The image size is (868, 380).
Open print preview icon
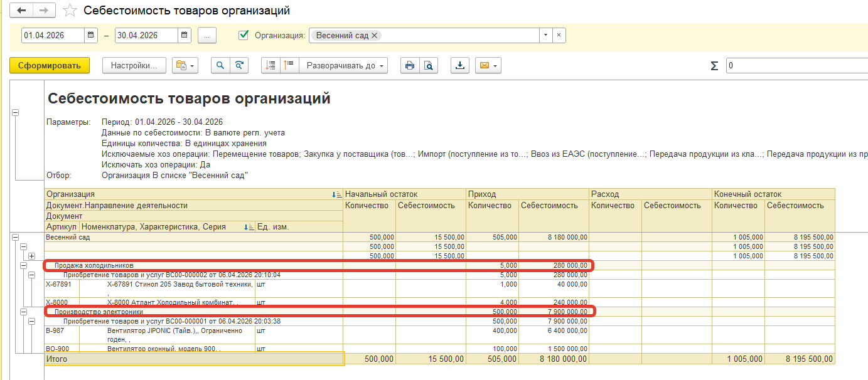point(428,66)
